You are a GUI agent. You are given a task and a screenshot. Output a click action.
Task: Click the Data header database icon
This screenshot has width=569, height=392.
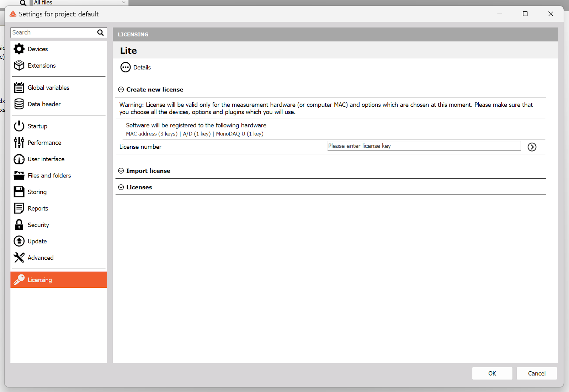(x=19, y=104)
